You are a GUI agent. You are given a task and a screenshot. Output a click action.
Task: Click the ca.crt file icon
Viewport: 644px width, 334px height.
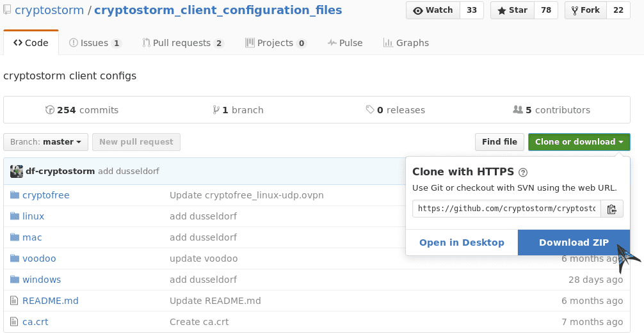coord(14,322)
